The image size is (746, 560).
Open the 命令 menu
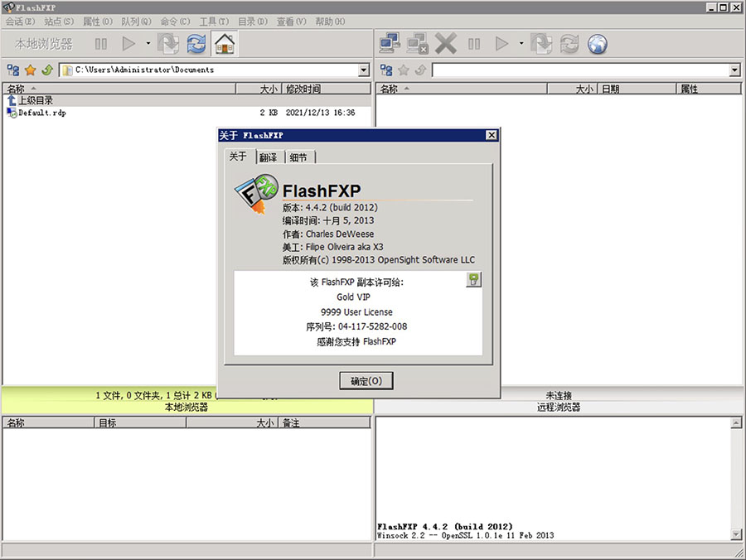click(175, 22)
